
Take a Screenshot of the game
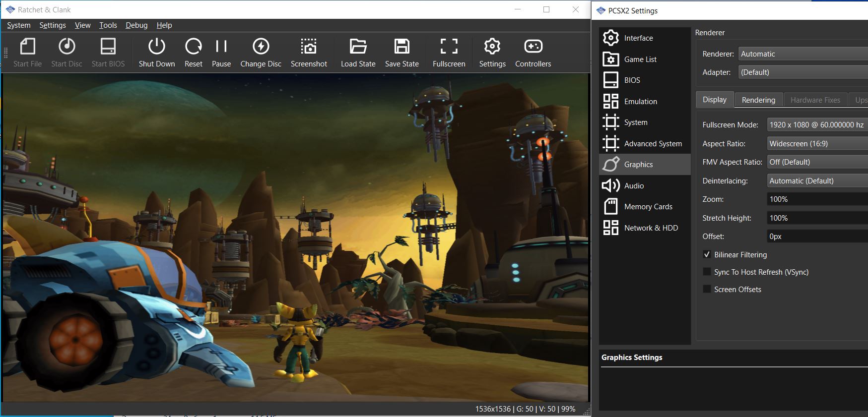[309, 53]
